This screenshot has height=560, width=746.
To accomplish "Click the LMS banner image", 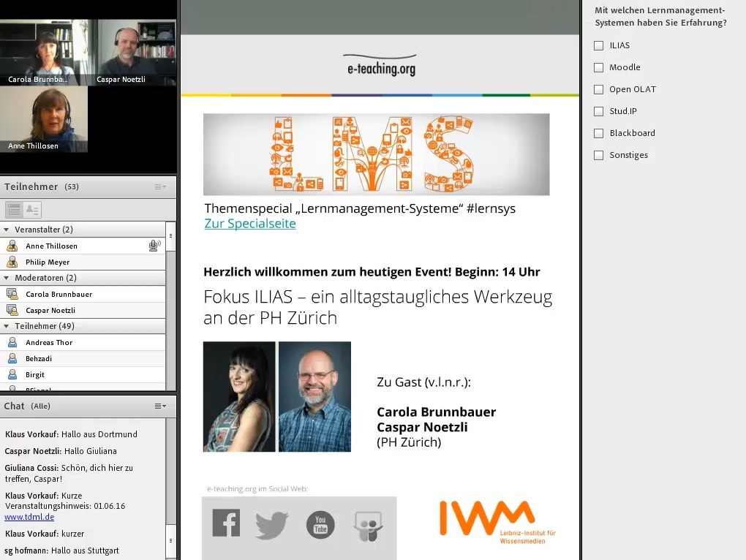I will click(x=377, y=154).
